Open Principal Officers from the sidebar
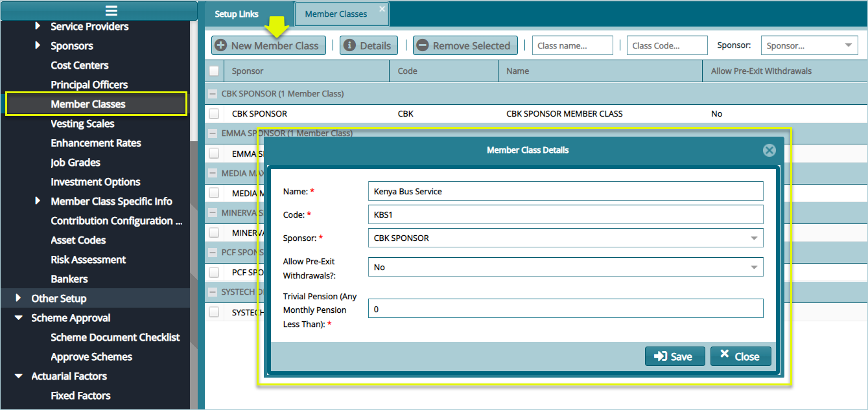Image resolution: width=868 pixels, height=410 pixels. click(x=89, y=85)
